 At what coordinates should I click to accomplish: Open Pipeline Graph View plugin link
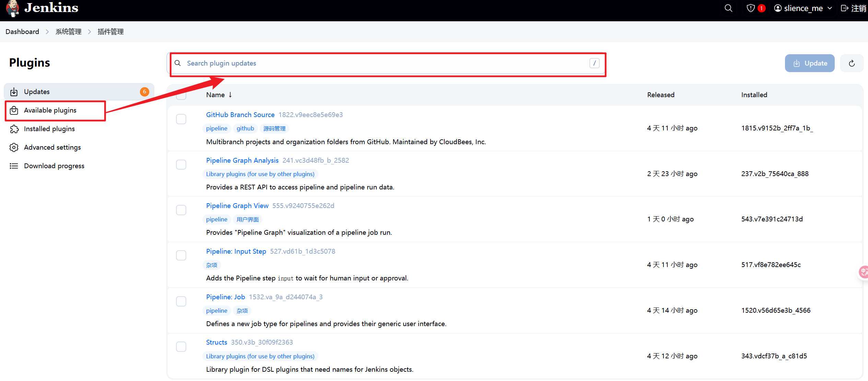(237, 206)
